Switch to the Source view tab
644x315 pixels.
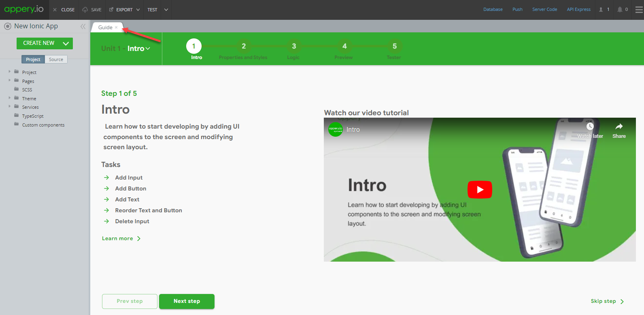click(x=56, y=59)
